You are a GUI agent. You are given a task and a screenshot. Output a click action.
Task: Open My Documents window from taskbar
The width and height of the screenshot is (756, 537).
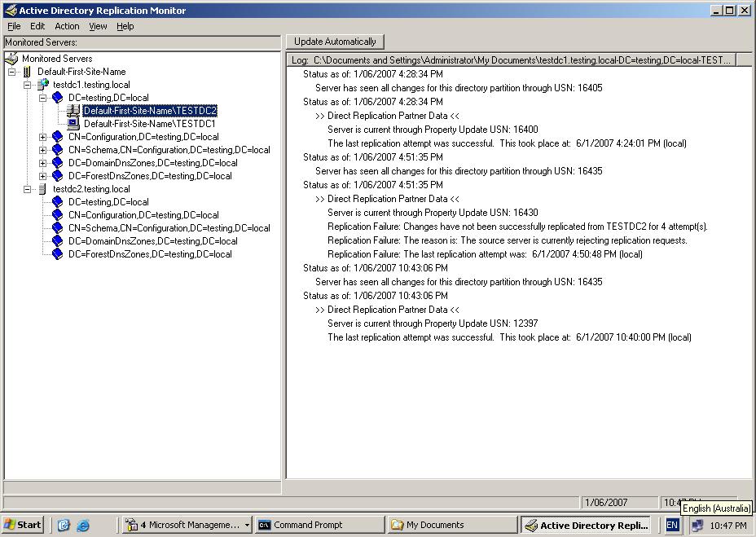[x=452, y=525]
